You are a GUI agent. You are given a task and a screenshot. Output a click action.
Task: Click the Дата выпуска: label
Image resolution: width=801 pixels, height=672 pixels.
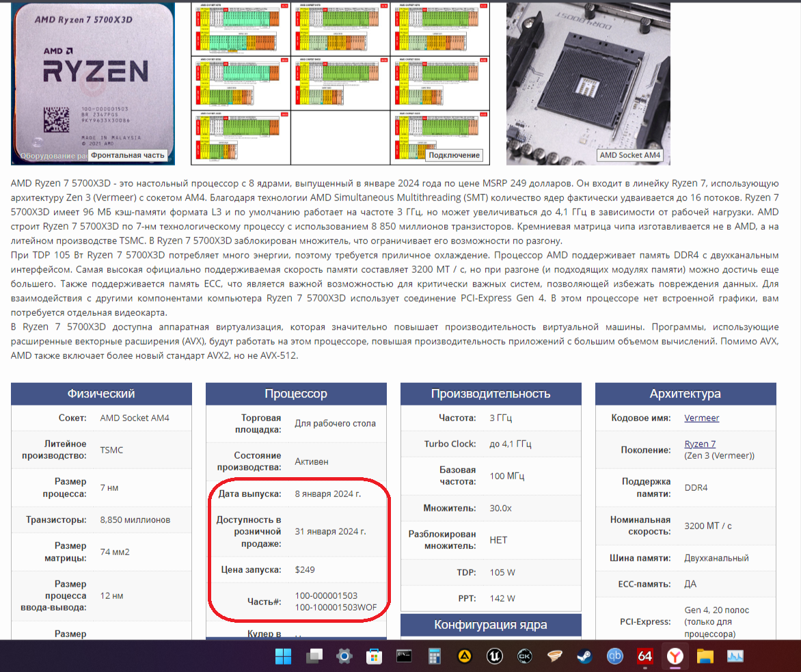tap(250, 494)
